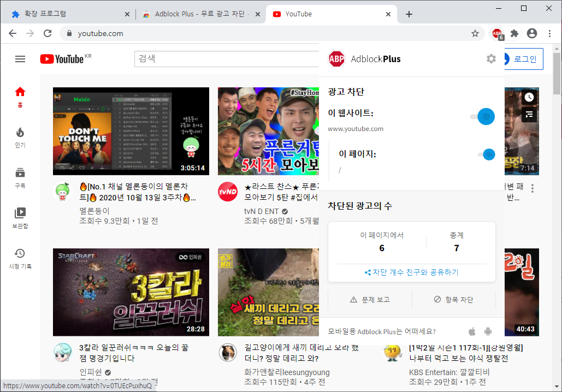Close the 확장 프로그램 tab
The width and height of the screenshot is (562, 392).
[x=127, y=14]
